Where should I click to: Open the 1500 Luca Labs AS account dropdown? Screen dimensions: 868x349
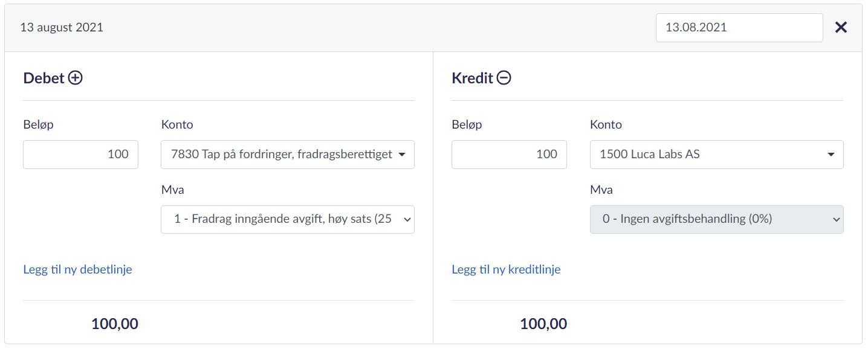coord(716,155)
